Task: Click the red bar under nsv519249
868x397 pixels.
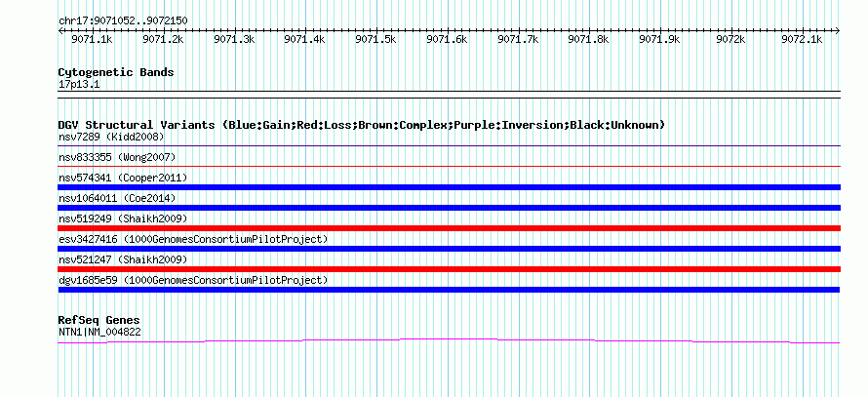Action: pos(450,228)
